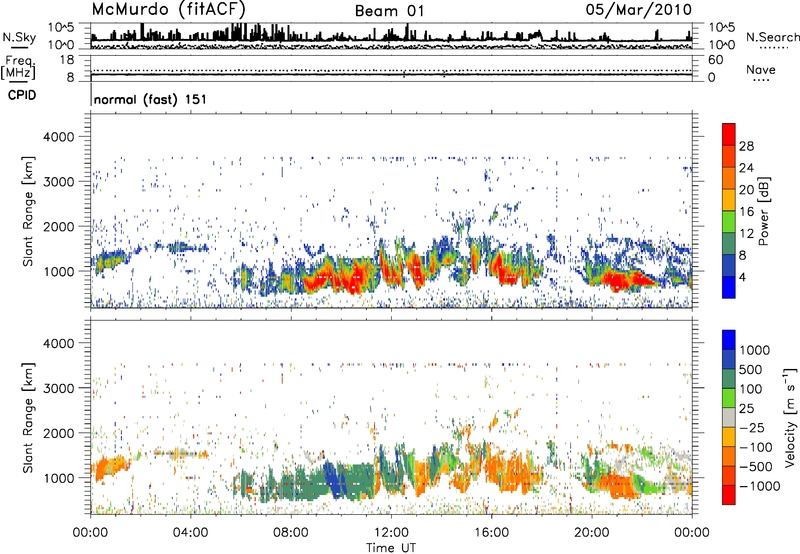Click the 'Power [dB]' colorbar label
Screen dimensions: 800x554
(x=764, y=211)
